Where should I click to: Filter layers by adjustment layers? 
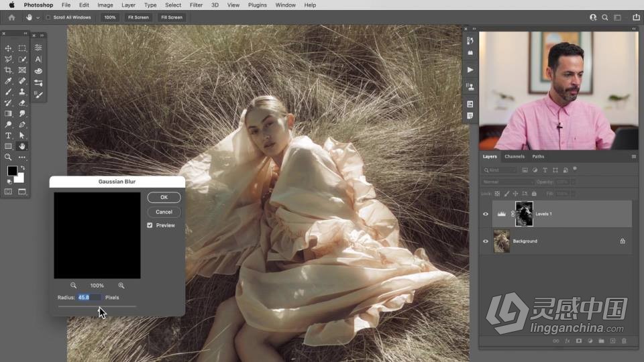point(535,170)
